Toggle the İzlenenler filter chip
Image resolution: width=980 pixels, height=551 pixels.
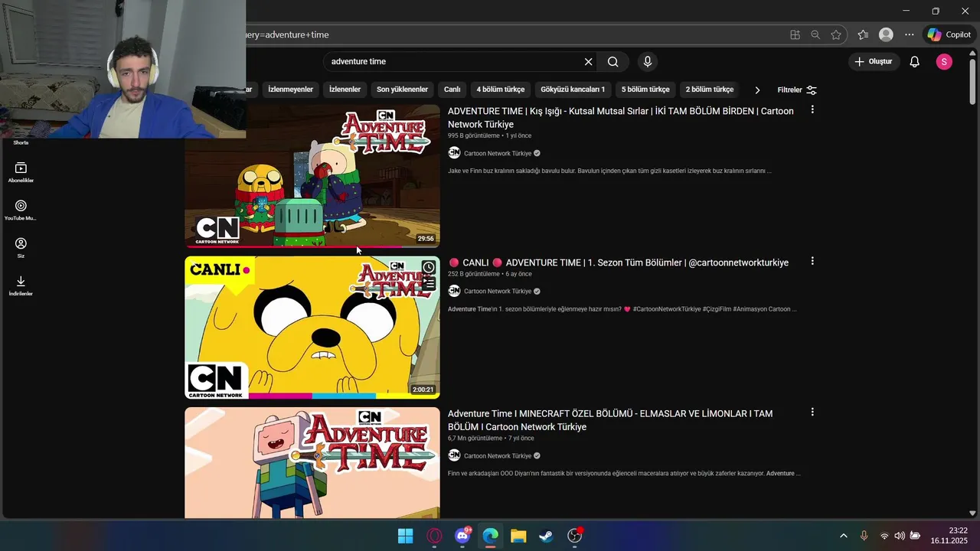click(x=345, y=90)
